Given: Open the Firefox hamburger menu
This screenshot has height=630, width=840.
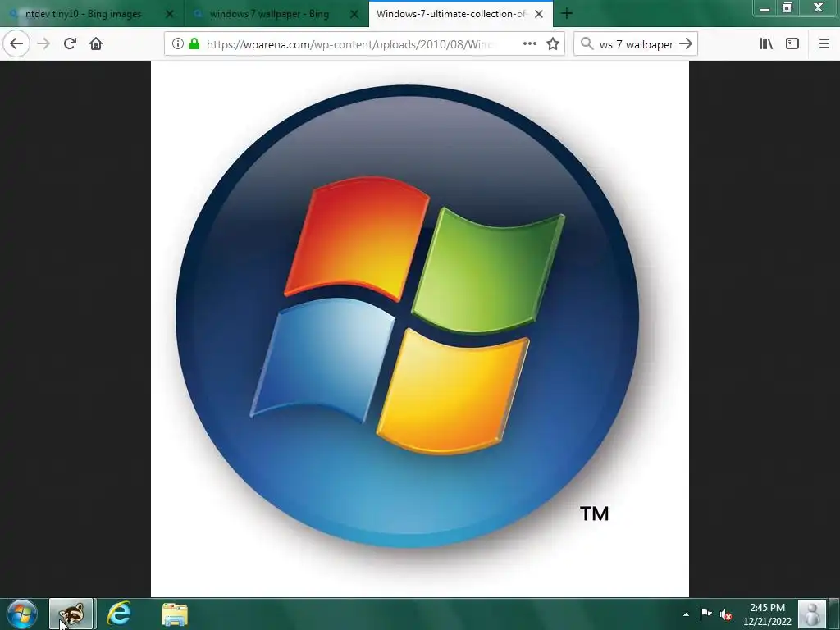Looking at the screenshot, I should tap(824, 44).
